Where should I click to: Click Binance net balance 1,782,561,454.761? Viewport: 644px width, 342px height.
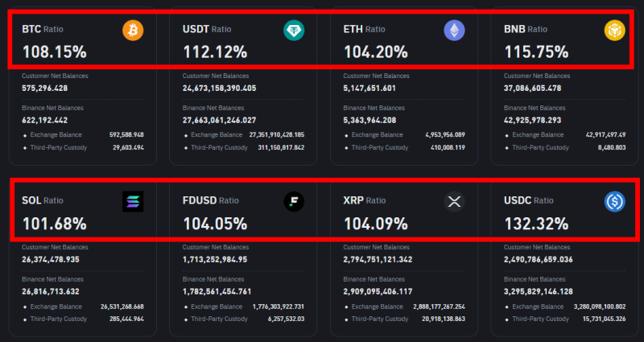pyautogui.click(x=217, y=291)
